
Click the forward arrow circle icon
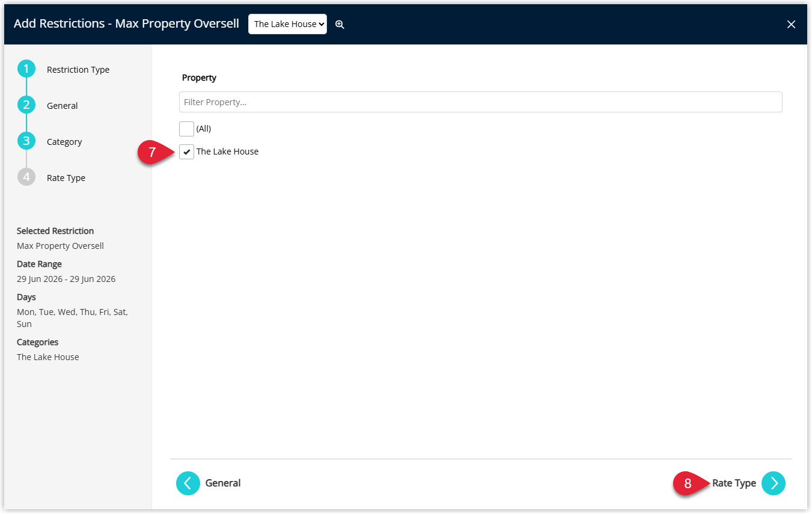pyautogui.click(x=774, y=483)
